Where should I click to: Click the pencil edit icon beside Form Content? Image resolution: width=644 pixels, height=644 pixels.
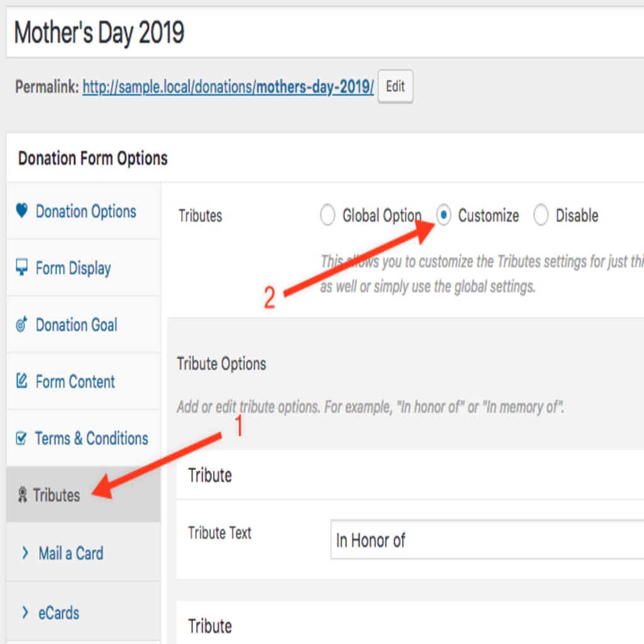22,380
